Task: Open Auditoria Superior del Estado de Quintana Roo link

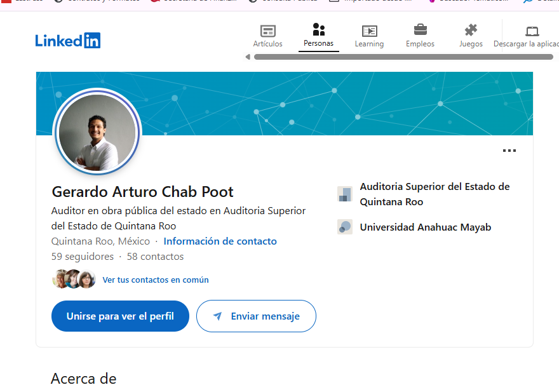Action: point(434,194)
